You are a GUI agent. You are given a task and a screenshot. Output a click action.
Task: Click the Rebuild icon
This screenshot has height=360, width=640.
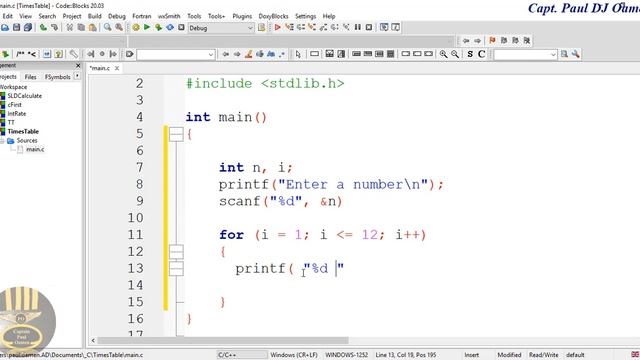(x=170, y=27)
